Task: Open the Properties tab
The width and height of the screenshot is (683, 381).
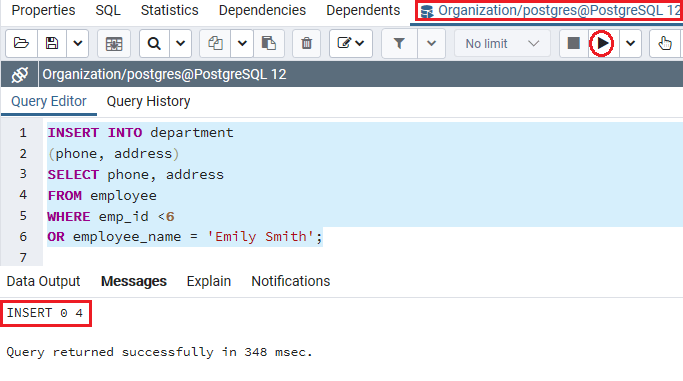Action: point(43,10)
